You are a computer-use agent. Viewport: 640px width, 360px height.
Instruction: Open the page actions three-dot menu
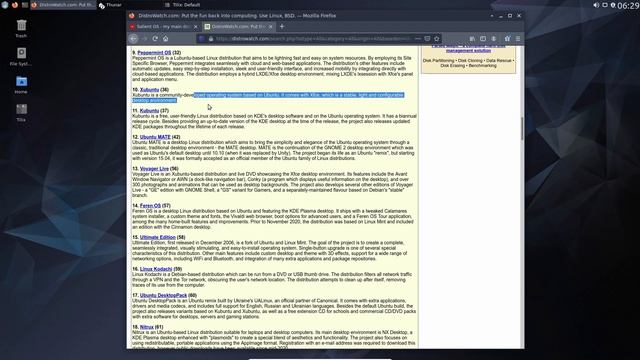(x=418, y=38)
